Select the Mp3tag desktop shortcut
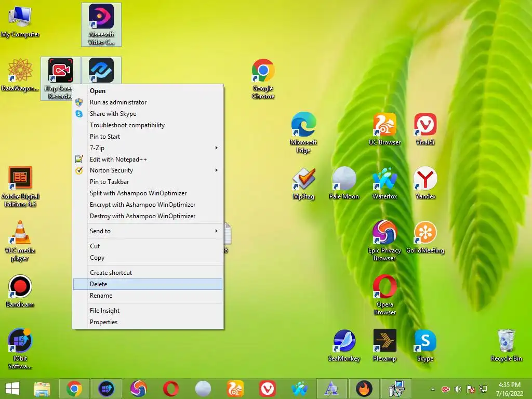 pos(303,183)
